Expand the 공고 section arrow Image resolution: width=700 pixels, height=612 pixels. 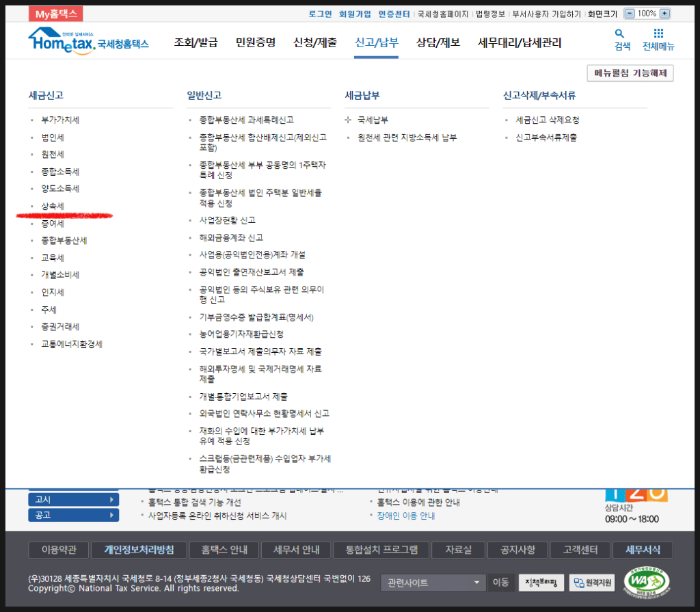111,515
